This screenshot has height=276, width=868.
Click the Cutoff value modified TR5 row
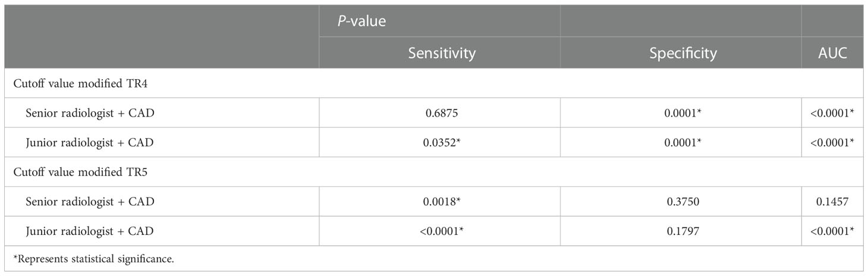(433, 172)
